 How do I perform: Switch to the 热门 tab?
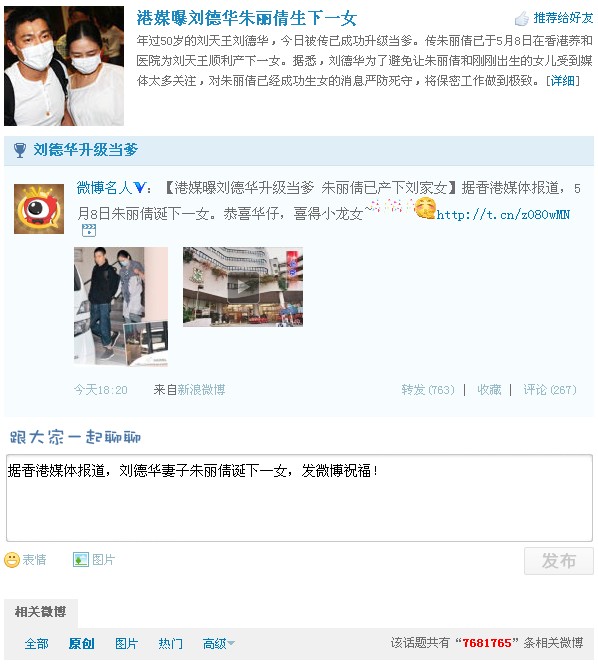click(x=170, y=643)
